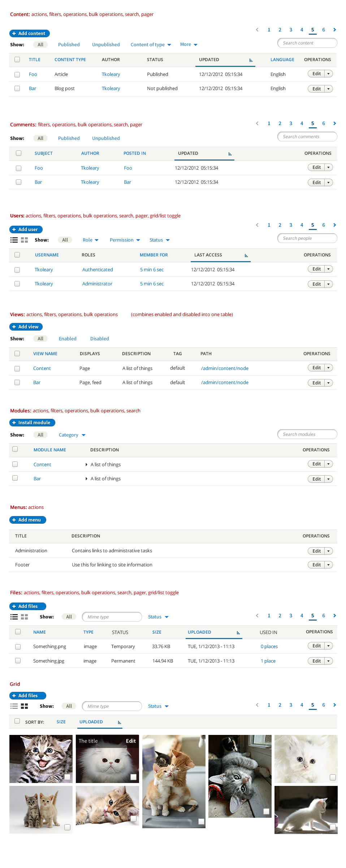Open Content of type filter dropdown
The width and height of the screenshot is (346, 868).
(x=151, y=44)
